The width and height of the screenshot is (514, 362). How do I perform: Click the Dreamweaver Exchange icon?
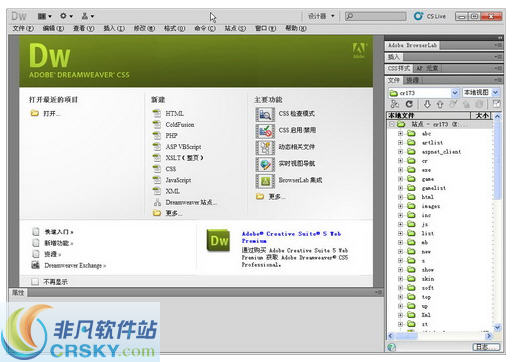35,265
